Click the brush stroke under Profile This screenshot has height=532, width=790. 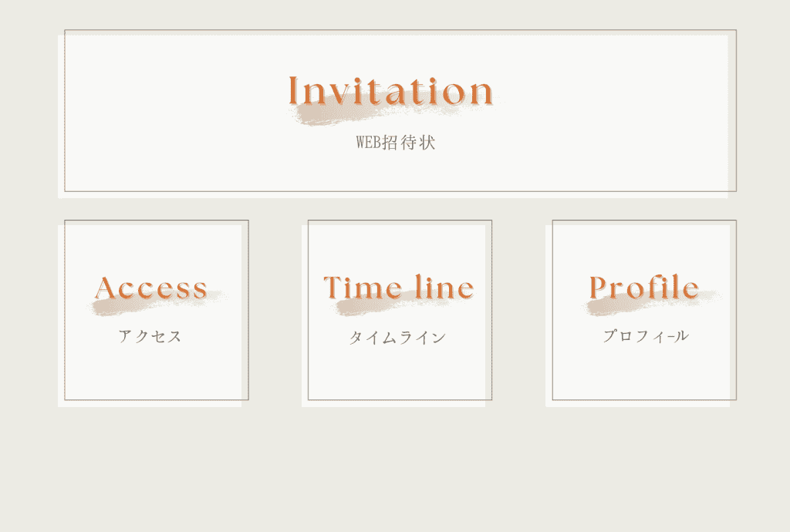click(x=609, y=307)
